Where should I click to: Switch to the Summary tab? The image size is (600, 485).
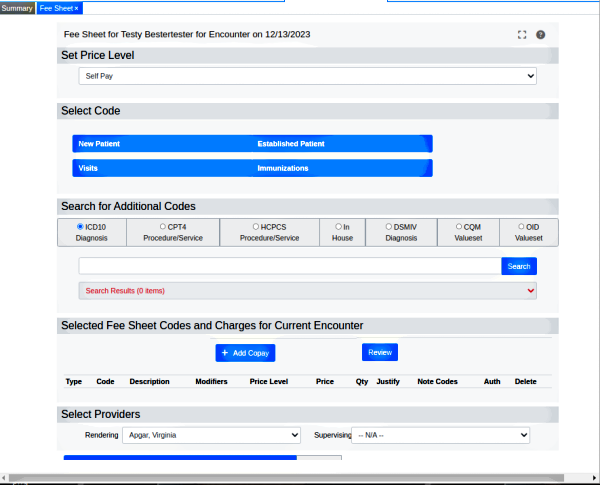click(x=17, y=8)
